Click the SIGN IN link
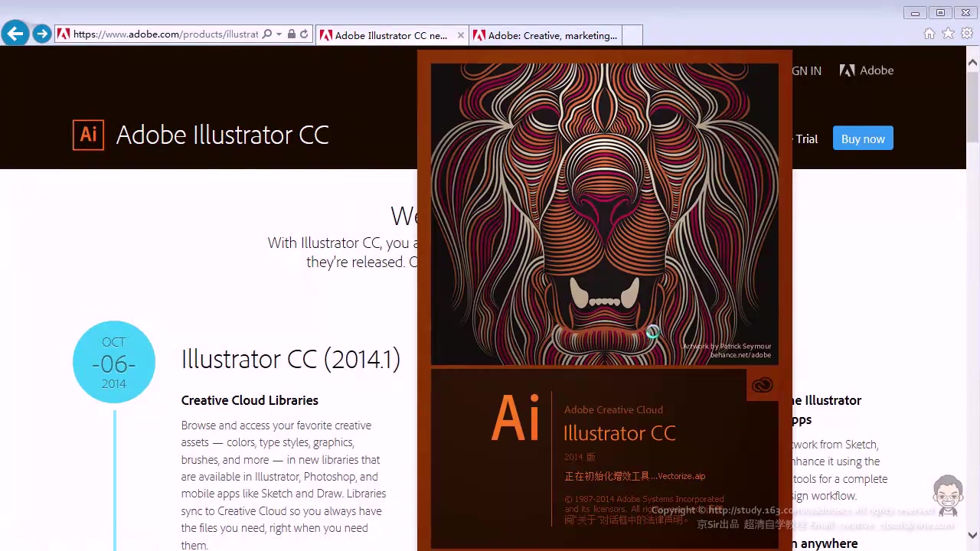 click(x=806, y=70)
